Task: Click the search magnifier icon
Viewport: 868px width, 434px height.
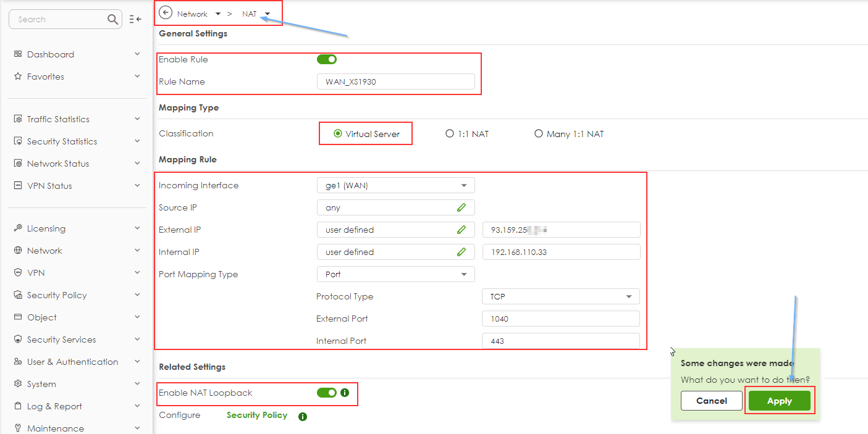Action: click(112, 20)
